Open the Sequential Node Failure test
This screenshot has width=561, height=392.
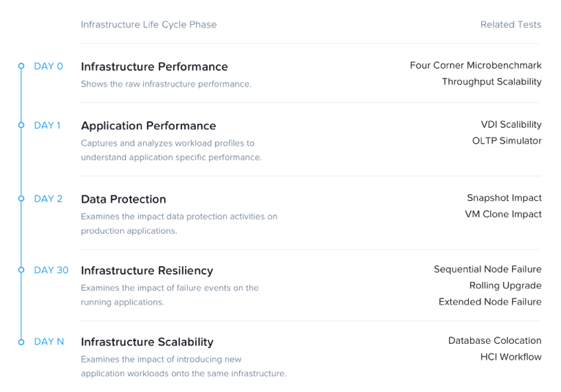click(x=487, y=270)
